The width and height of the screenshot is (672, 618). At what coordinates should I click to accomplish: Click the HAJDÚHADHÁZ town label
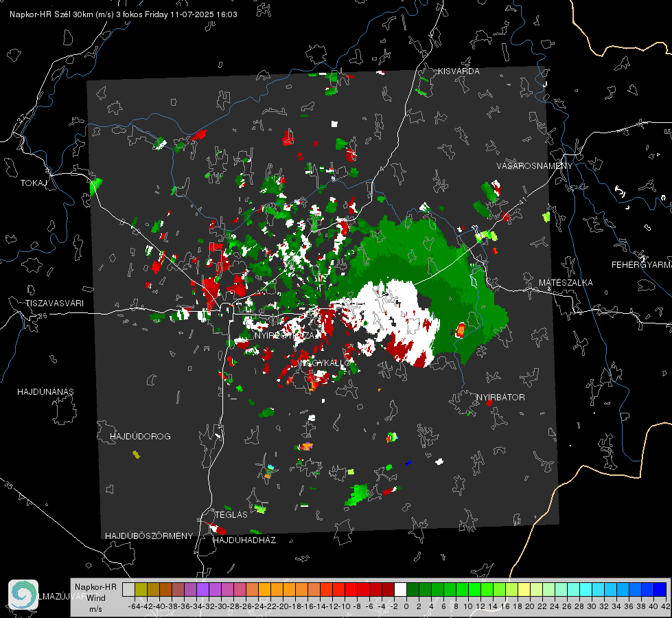tap(244, 540)
